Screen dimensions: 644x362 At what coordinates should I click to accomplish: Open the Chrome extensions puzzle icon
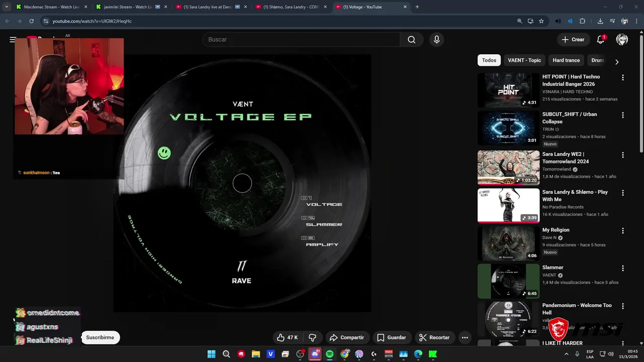tap(583, 21)
